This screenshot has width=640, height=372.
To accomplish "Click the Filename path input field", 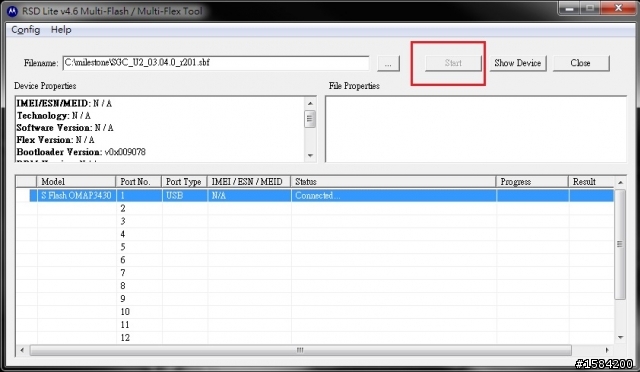I will 216,63.
